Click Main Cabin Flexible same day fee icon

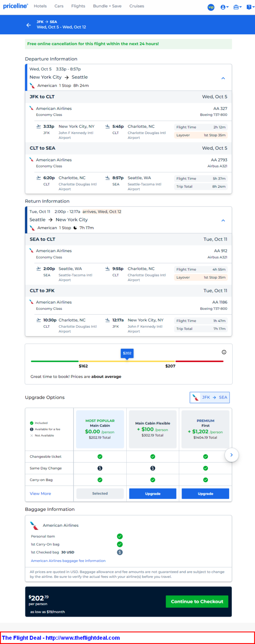(x=153, y=468)
